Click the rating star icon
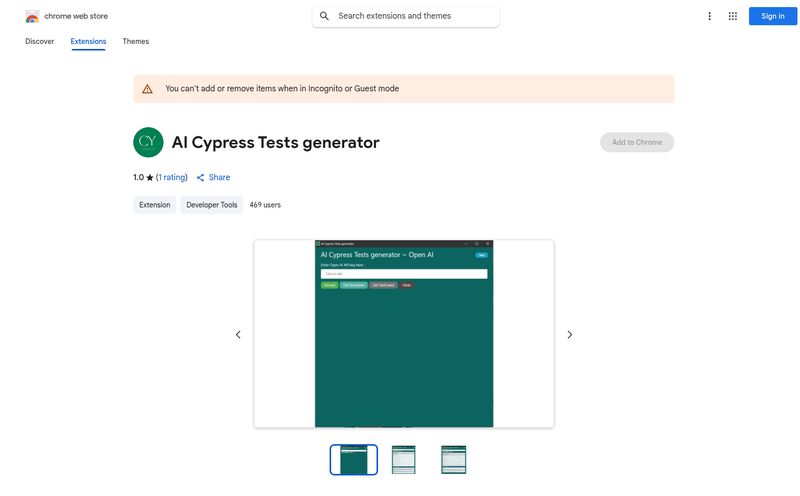 click(149, 178)
